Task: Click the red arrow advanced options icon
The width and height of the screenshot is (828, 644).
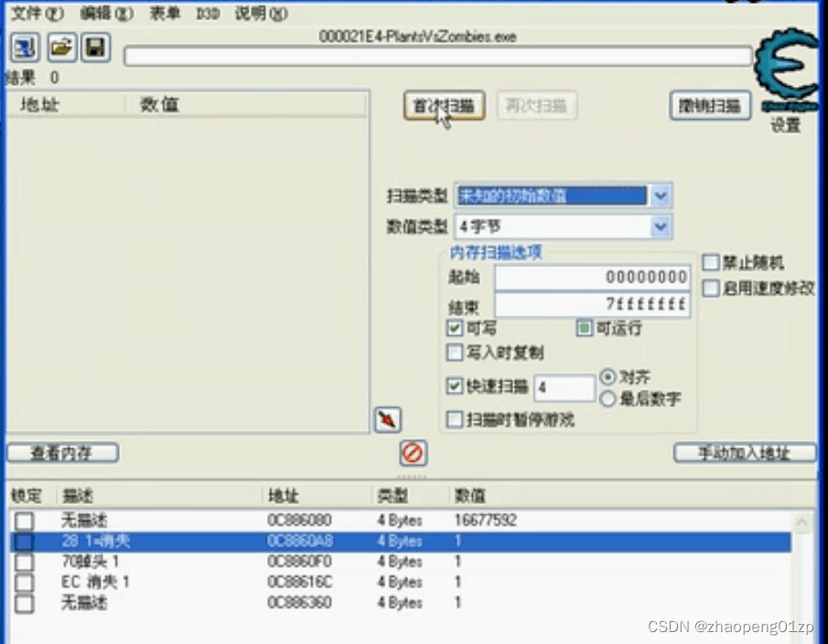Action: pyautogui.click(x=387, y=419)
